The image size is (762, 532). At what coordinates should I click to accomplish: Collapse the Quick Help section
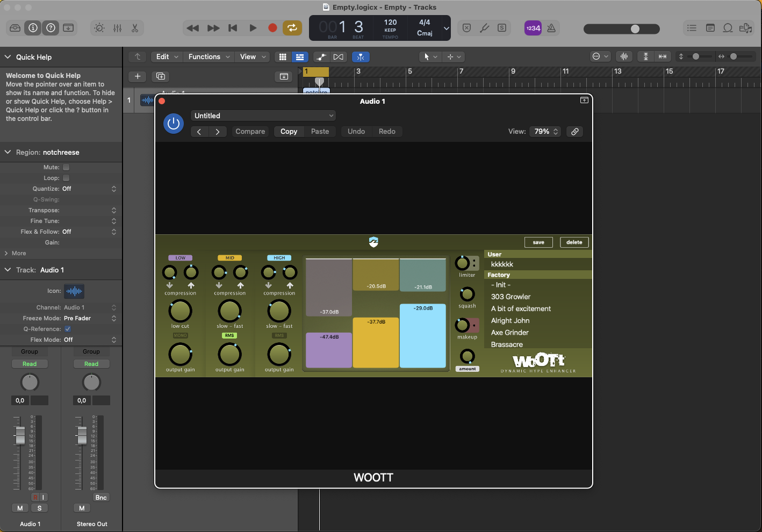click(8, 57)
